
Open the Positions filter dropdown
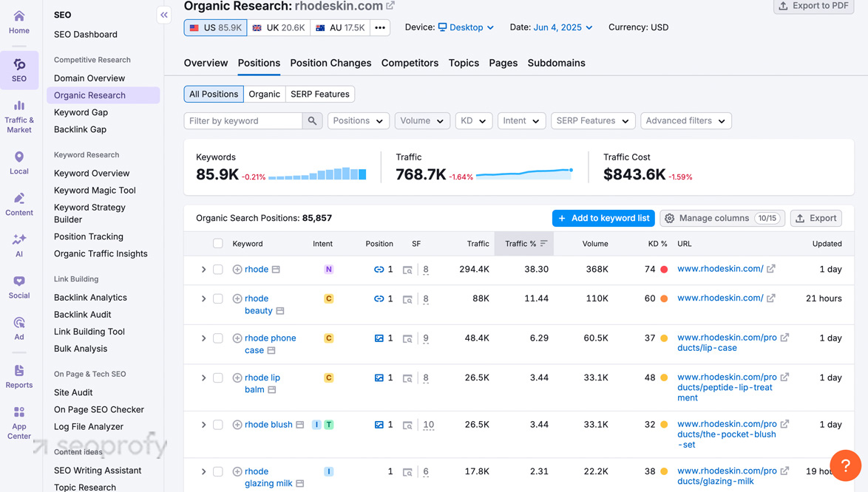pos(358,120)
